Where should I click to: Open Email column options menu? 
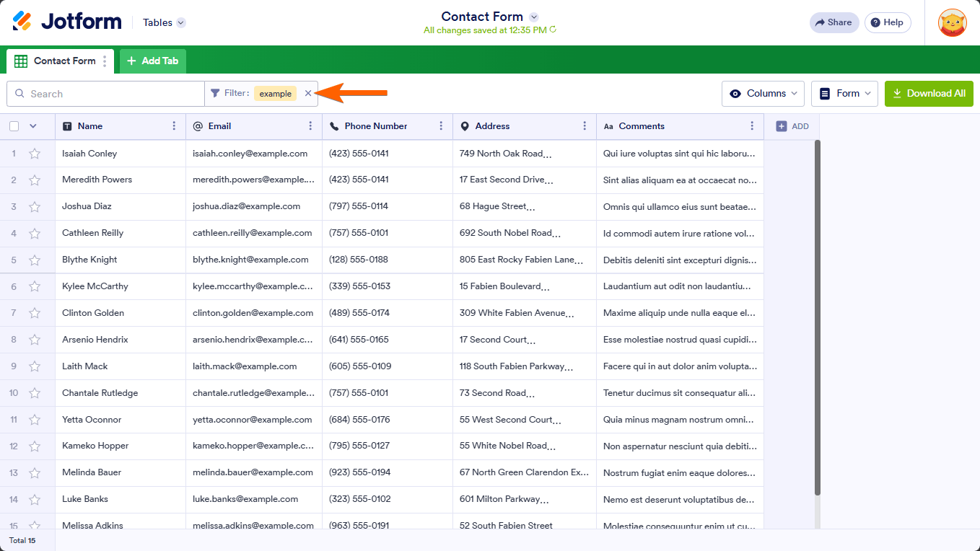310,126
